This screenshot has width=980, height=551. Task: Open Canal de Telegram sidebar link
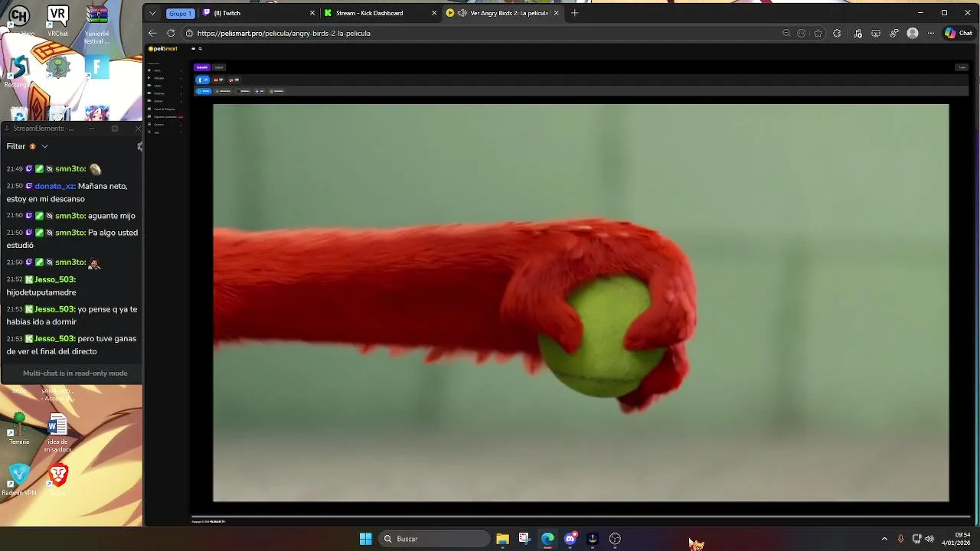(x=165, y=109)
